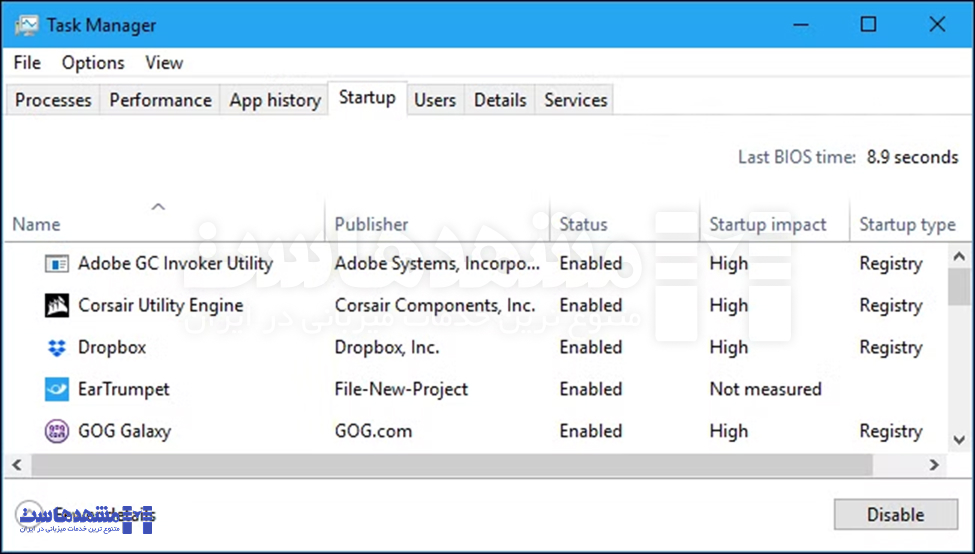This screenshot has height=554, width=975.
Task: Open the File menu
Action: (x=27, y=63)
